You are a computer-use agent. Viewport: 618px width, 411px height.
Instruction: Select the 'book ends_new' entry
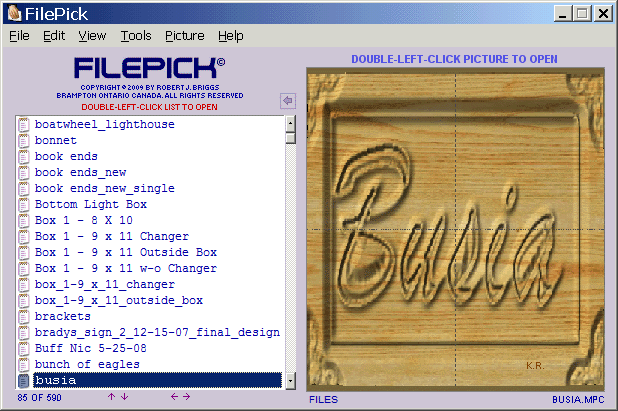click(x=80, y=173)
